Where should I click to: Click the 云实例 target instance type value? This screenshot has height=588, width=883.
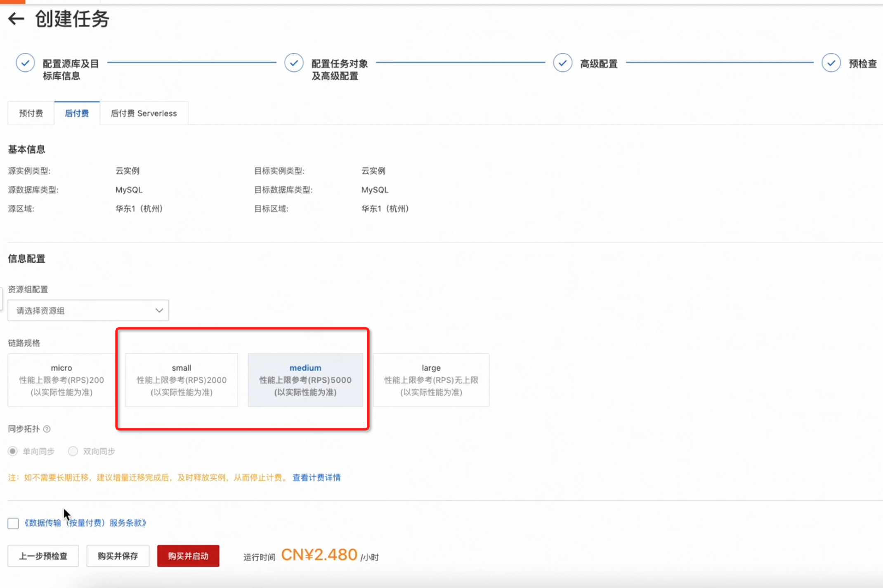click(373, 171)
